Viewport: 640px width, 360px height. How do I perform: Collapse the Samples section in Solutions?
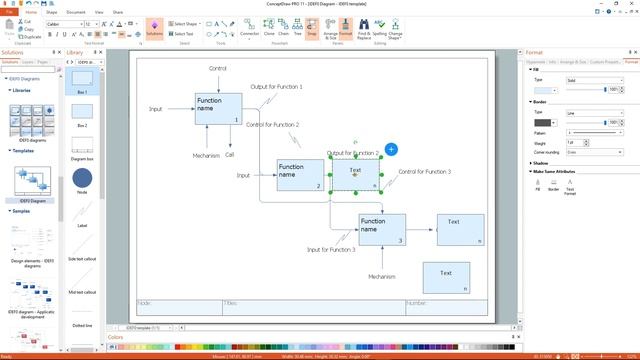[10, 211]
